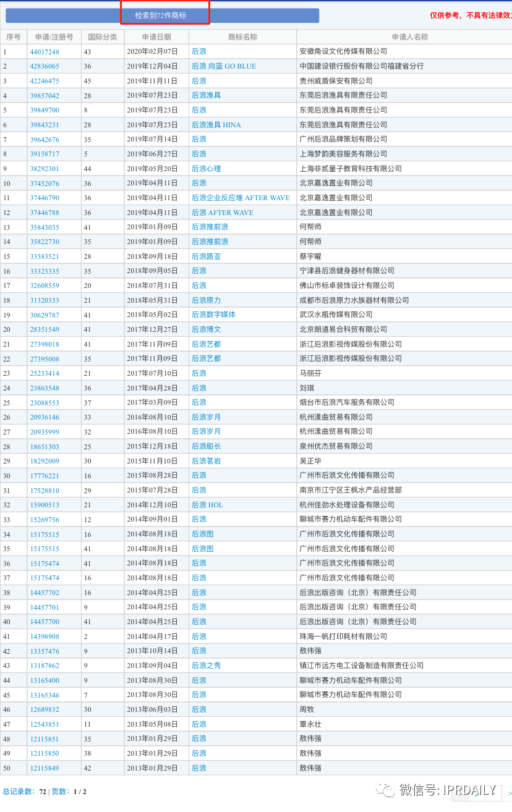Viewport: 512px width, 812px height.
Task: Open application number 31320353
Action: click(x=45, y=300)
